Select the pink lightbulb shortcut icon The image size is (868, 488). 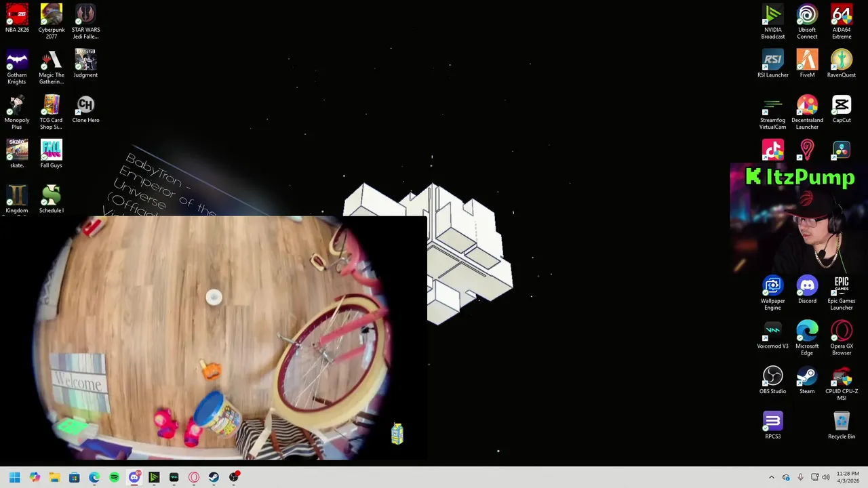point(807,150)
